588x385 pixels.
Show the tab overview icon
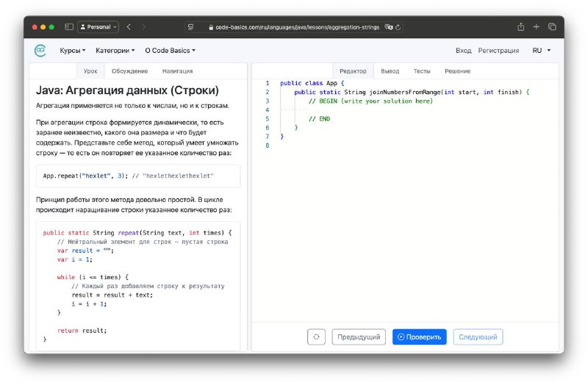click(552, 26)
